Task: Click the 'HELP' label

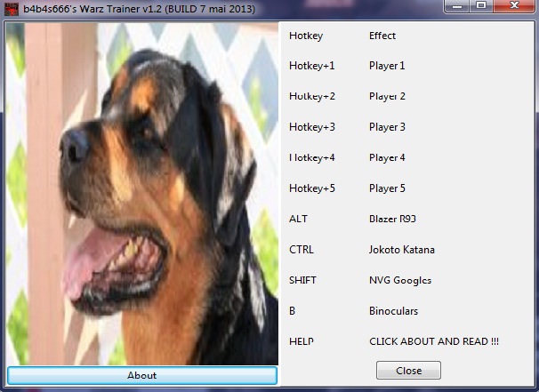Action: point(302,341)
